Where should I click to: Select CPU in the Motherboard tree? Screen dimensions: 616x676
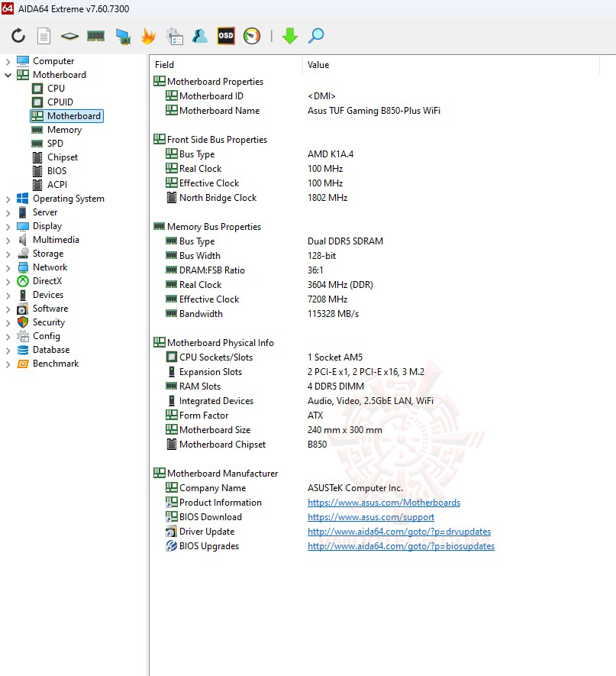pyautogui.click(x=56, y=89)
